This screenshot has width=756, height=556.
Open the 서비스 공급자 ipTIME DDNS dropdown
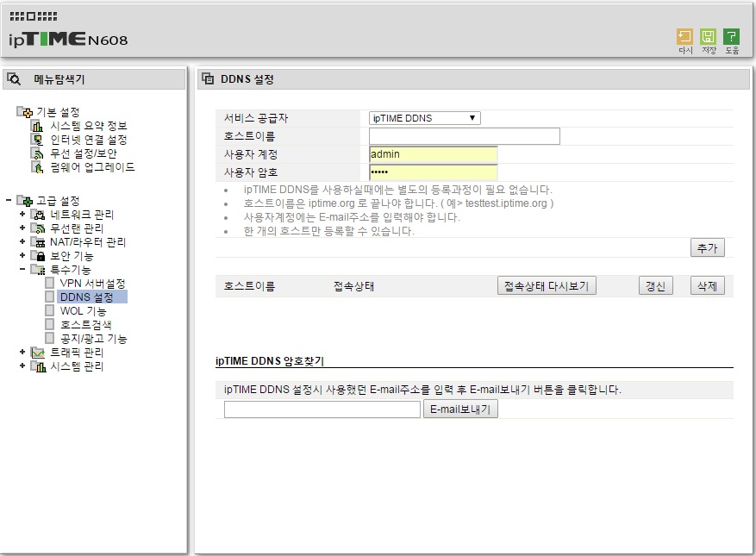coord(425,118)
